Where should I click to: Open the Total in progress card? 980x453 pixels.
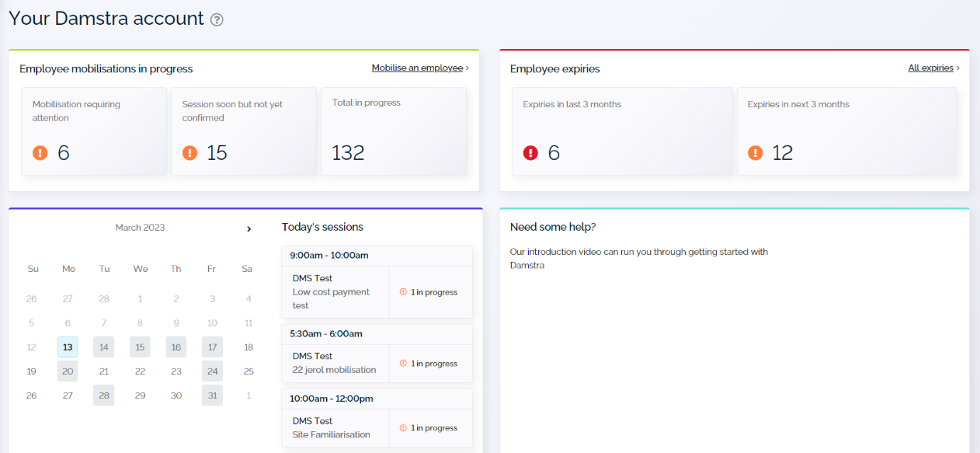coord(394,131)
